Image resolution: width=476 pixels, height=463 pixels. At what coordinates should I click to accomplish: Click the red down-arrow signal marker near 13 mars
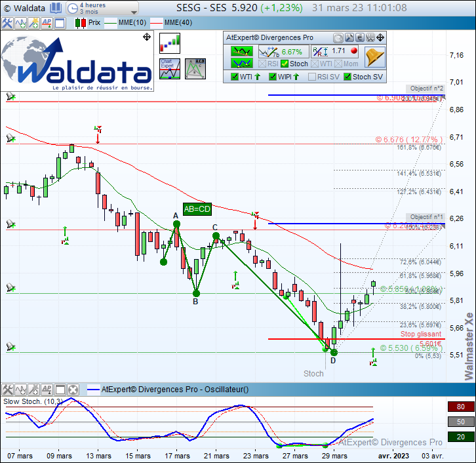(98, 134)
